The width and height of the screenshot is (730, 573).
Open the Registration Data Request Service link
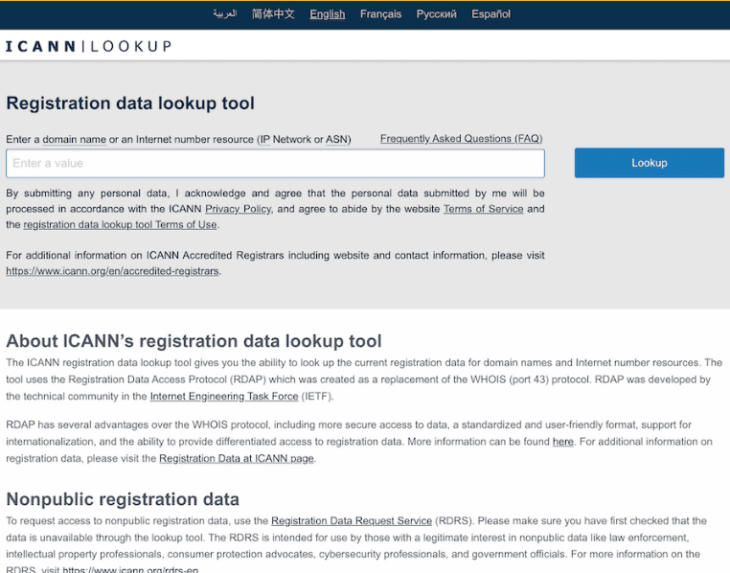point(351,521)
